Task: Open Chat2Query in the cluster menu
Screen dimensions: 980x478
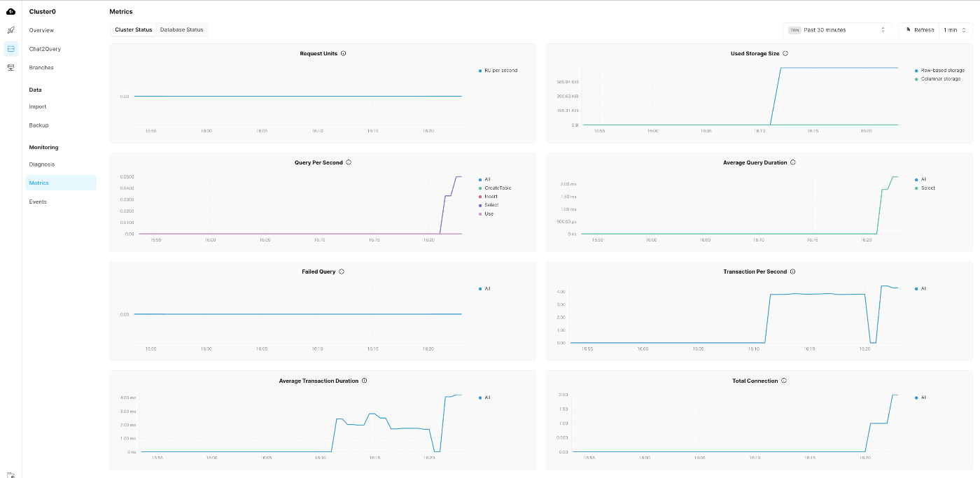Action: (61, 49)
